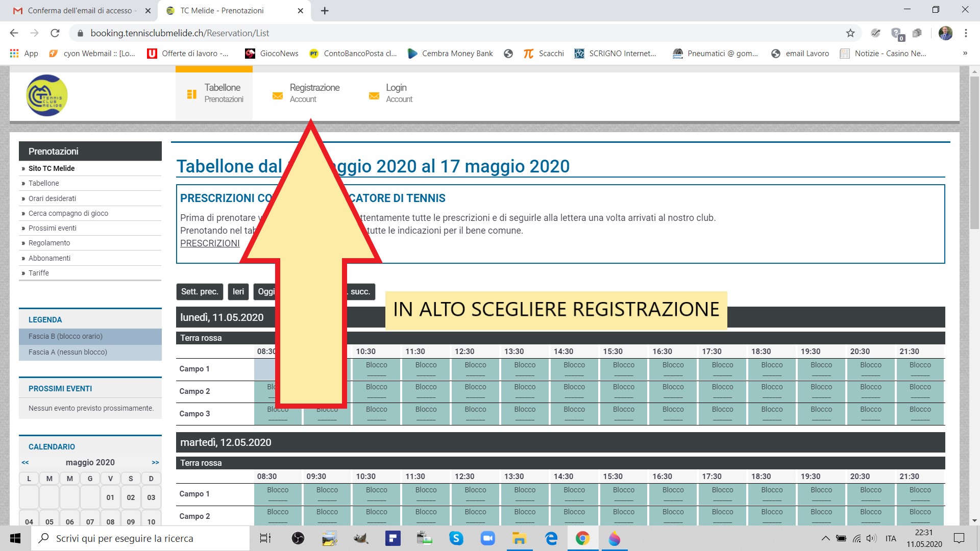Close the TC Melide browser tab
Screen dimensions: 980x551
click(x=301, y=10)
